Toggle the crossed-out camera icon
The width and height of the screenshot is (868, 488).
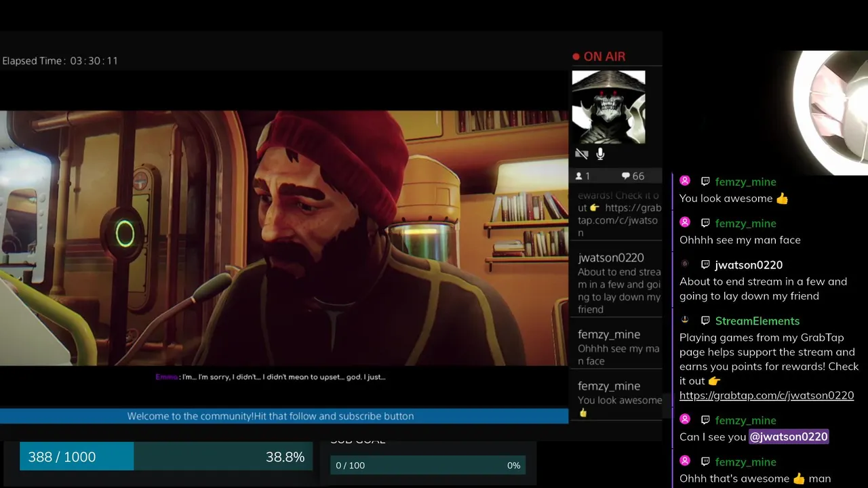tap(582, 155)
